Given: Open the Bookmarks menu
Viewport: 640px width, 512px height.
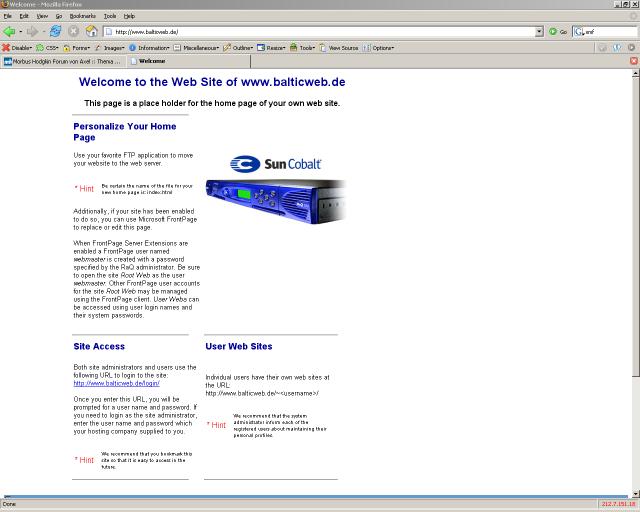Looking at the screenshot, I should coord(82,16).
